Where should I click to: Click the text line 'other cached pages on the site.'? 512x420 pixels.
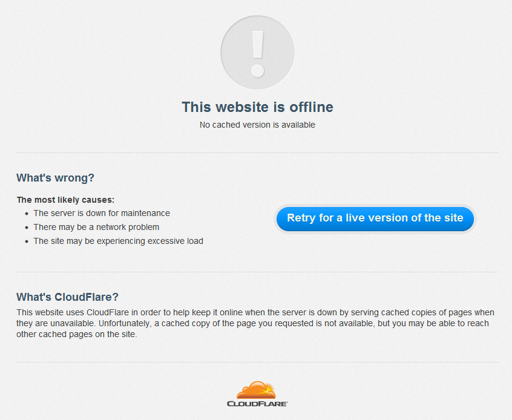click(x=77, y=335)
